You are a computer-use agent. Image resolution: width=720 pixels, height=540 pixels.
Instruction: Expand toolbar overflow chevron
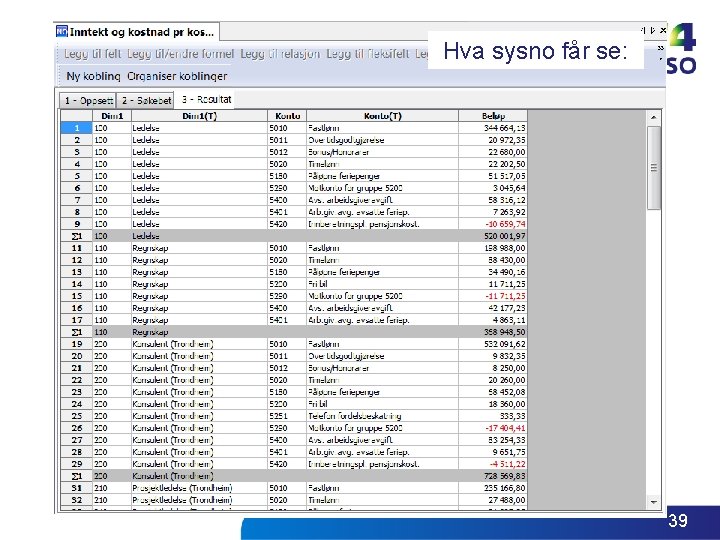pos(660,48)
